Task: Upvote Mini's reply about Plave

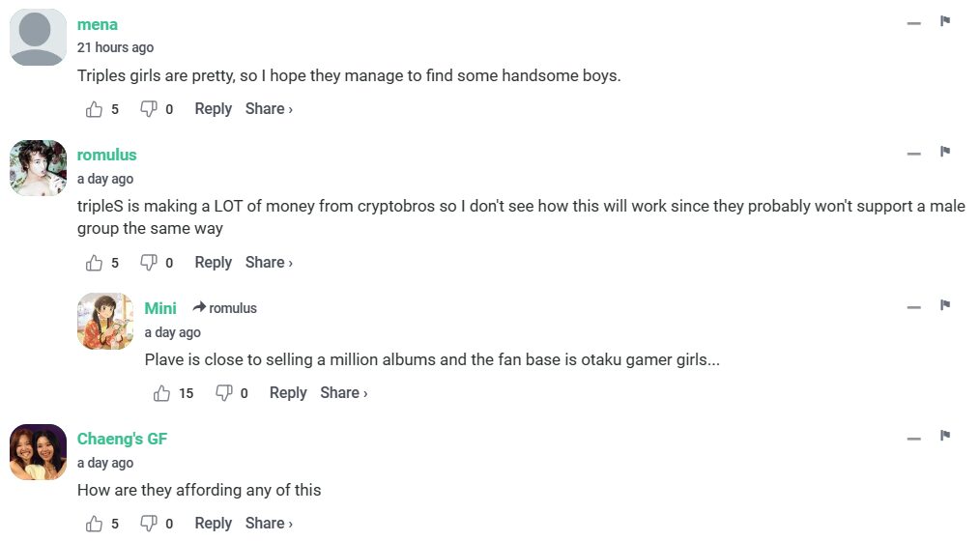Action: (161, 393)
